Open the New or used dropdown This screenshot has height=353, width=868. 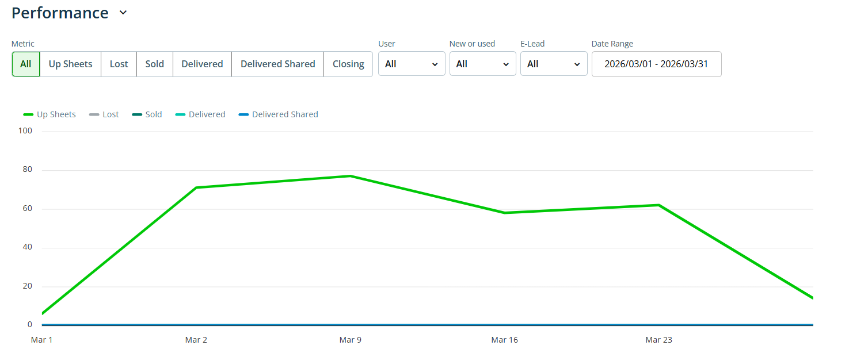[x=482, y=64]
